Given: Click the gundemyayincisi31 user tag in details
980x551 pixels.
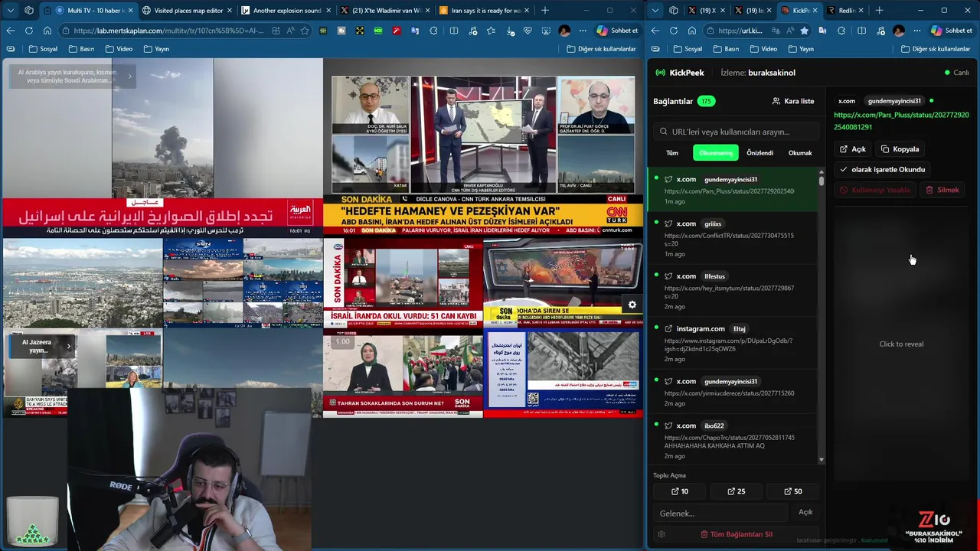Looking at the screenshot, I should [894, 101].
